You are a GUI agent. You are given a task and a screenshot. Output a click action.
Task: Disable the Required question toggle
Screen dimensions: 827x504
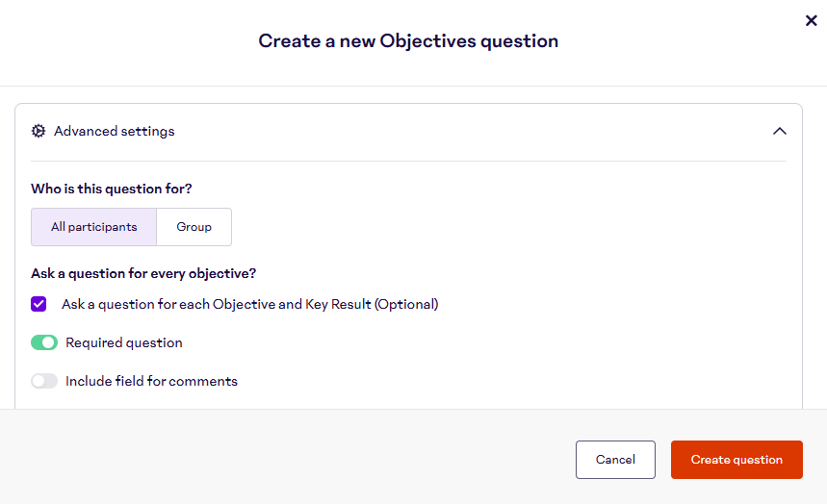click(x=44, y=342)
